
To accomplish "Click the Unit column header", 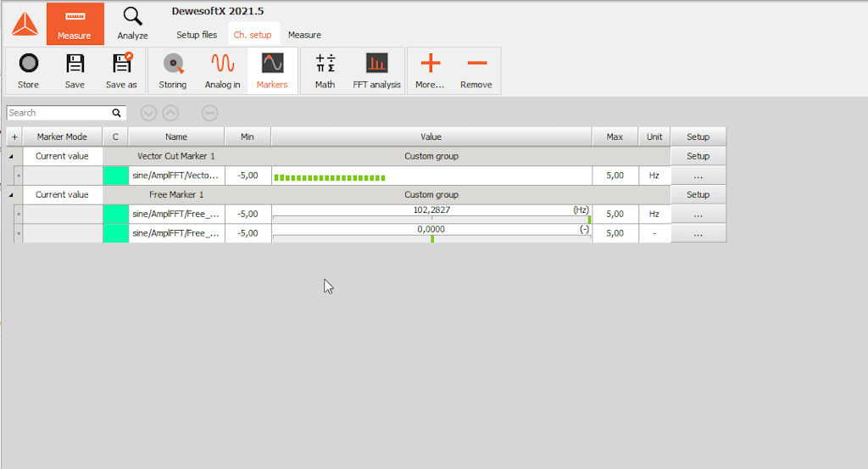I will point(654,137).
